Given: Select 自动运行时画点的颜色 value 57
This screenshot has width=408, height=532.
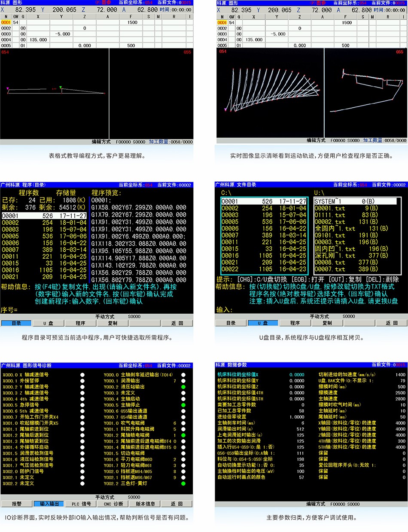Looking at the screenshot, I should (301, 477).
